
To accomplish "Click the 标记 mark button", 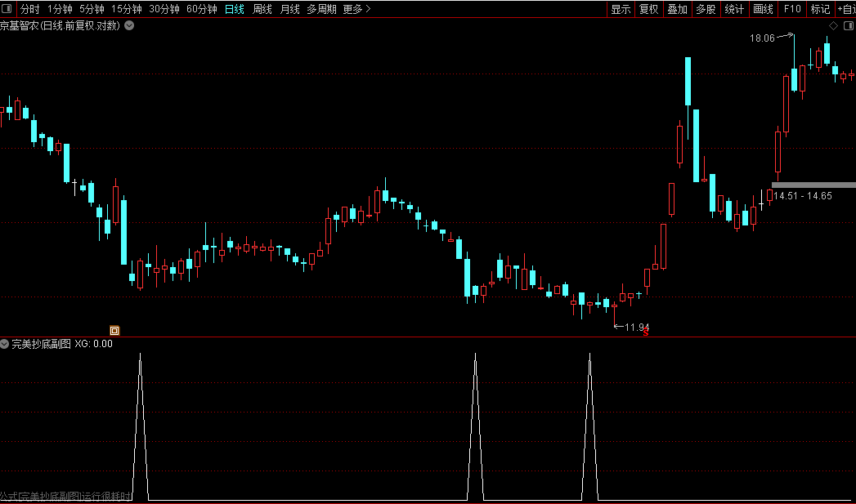I will click(x=820, y=9).
